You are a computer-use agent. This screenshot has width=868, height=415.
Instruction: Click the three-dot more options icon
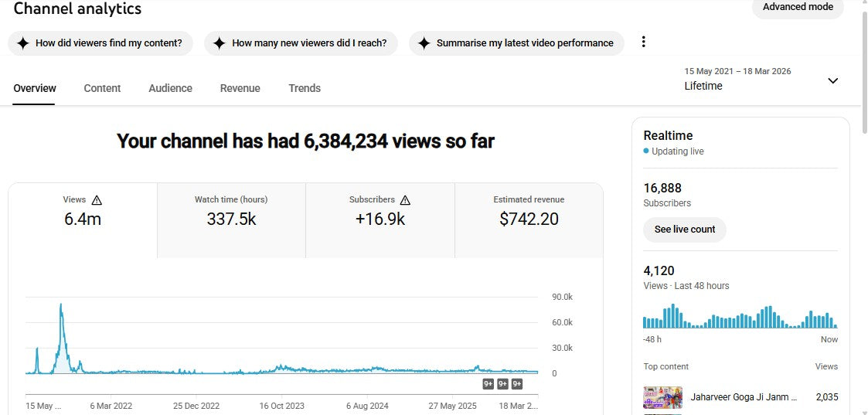(643, 43)
